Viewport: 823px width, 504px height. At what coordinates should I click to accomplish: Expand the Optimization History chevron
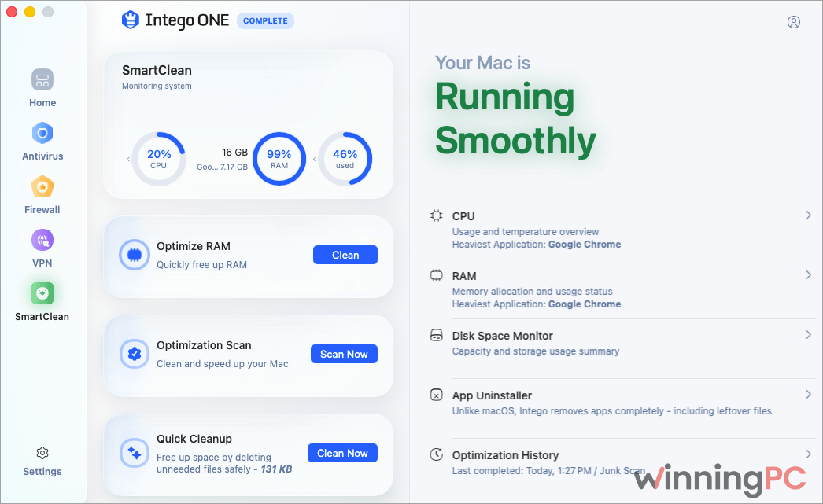pyautogui.click(x=808, y=454)
